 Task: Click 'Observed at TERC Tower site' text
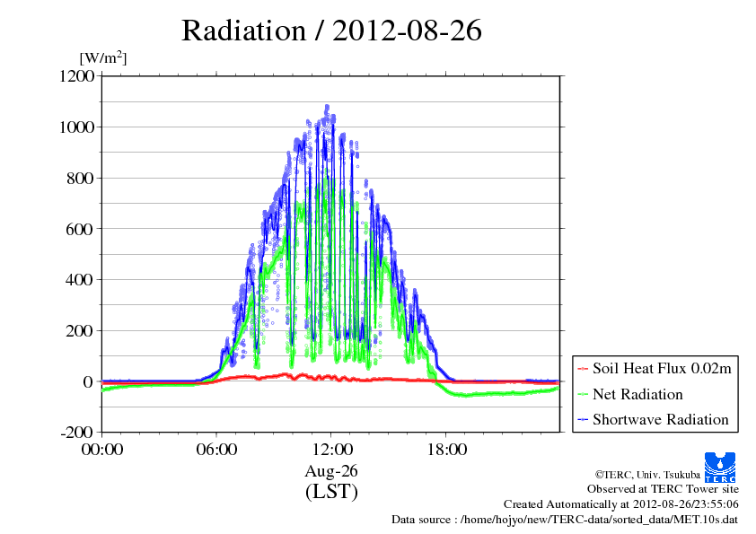click(x=663, y=489)
